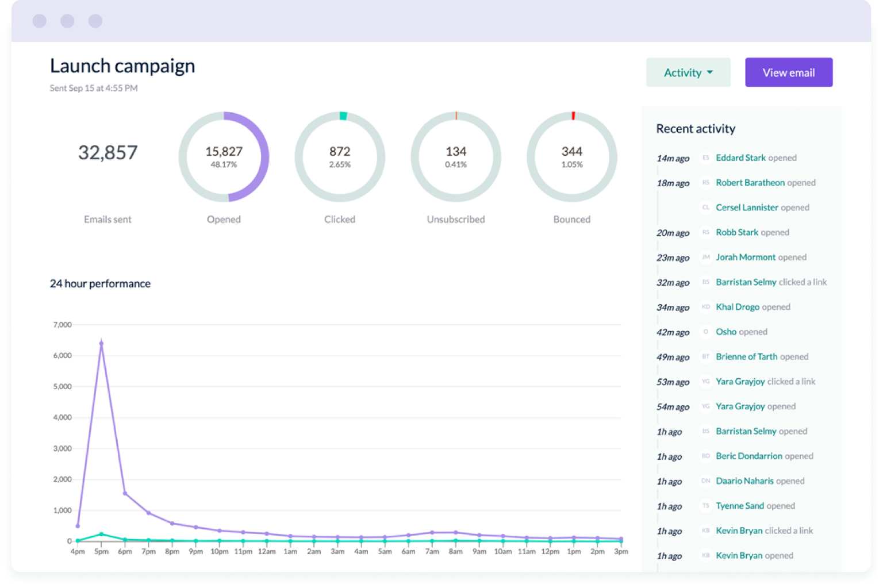Click Robert Baratheon's RS avatar badge
Screen dimensions: 883x588
[705, 183]
